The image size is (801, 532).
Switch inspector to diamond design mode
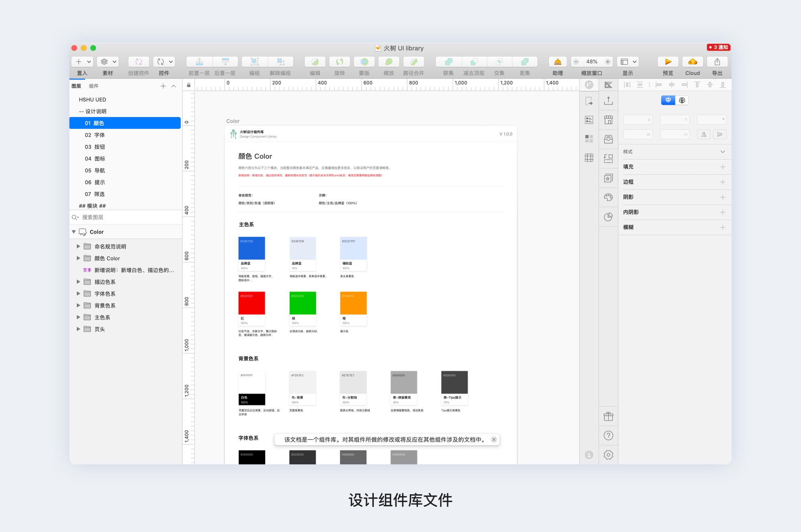pyautogui.click(x=668, y=100)
